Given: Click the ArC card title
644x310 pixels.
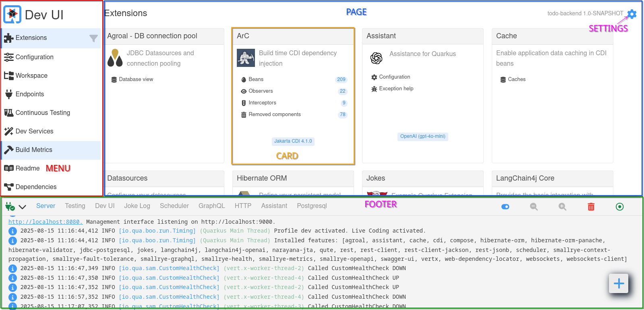Looking at the screenshot, I should [x=243, y=36].
